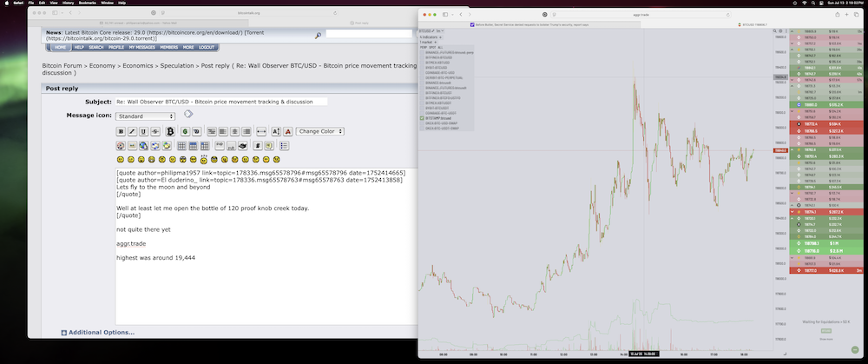Insert a list in the reply
The image size is (868, 364).
(284, 146)
